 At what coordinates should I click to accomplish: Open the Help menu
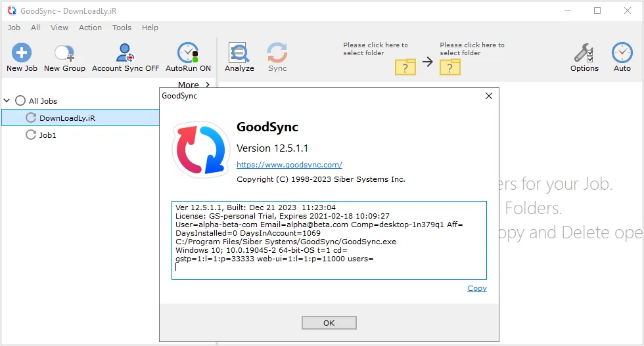click(150, 28)
